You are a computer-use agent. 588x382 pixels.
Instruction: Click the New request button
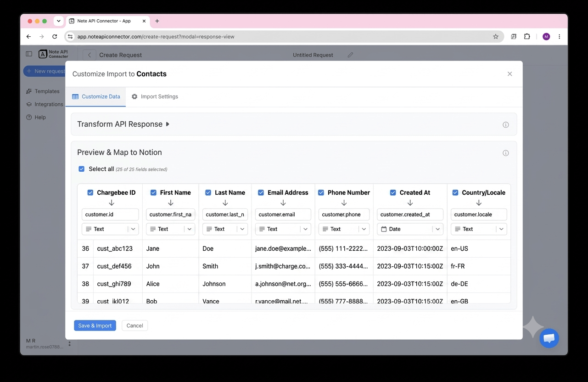45,71
